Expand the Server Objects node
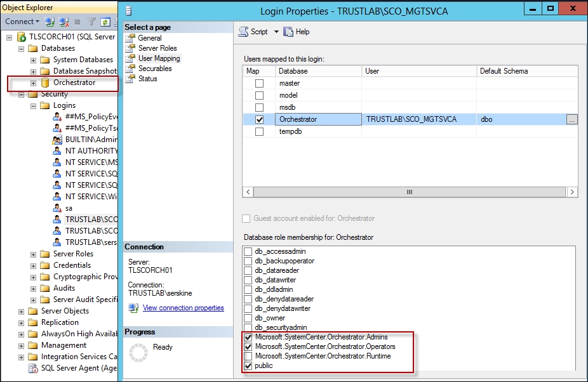This screenshot has width=588, height=382. 22,312
